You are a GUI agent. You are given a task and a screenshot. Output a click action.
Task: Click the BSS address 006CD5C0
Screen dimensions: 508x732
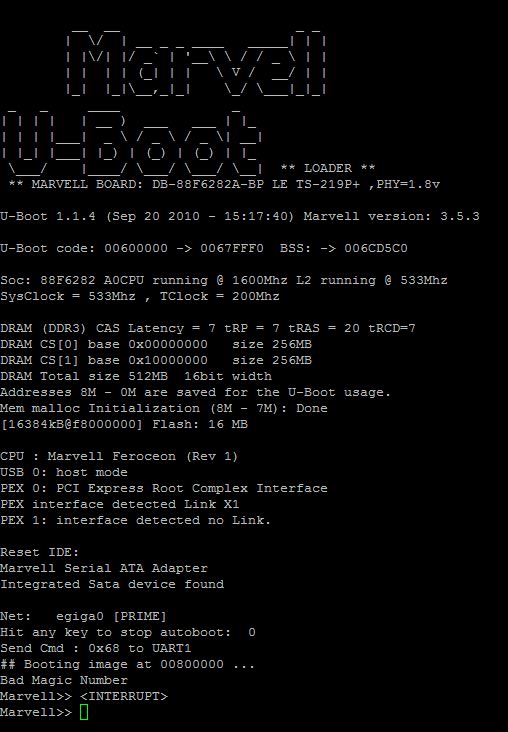coord(376,248)
